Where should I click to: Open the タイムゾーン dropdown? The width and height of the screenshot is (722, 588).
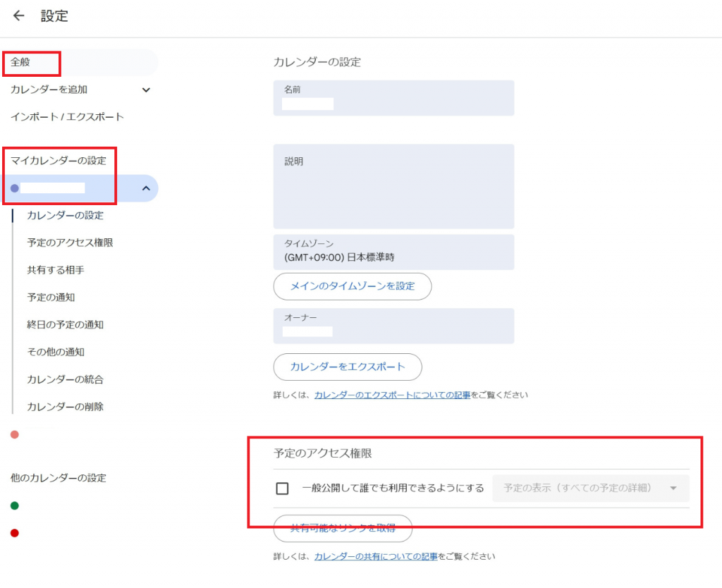pyautogui.click(x=393, y=252)
